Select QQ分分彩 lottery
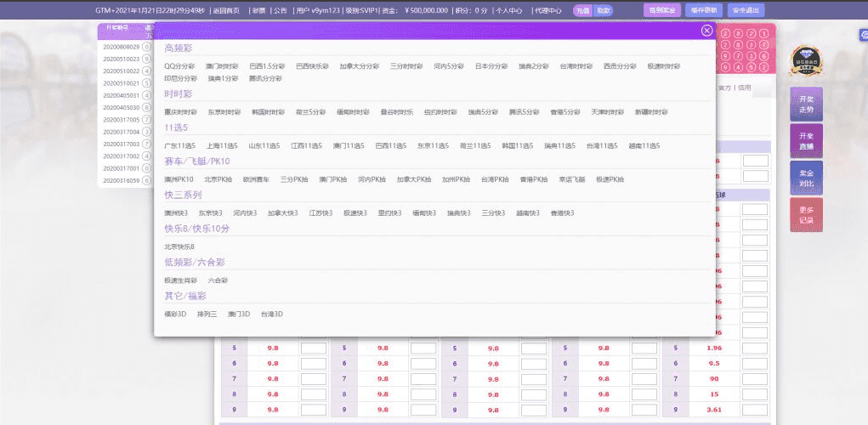Screen dimensions: 868x425 tap(179, 66)
